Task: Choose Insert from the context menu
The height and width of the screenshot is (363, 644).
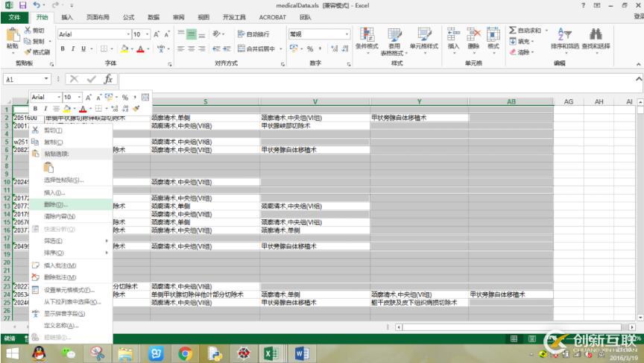Action: point(71,192)
